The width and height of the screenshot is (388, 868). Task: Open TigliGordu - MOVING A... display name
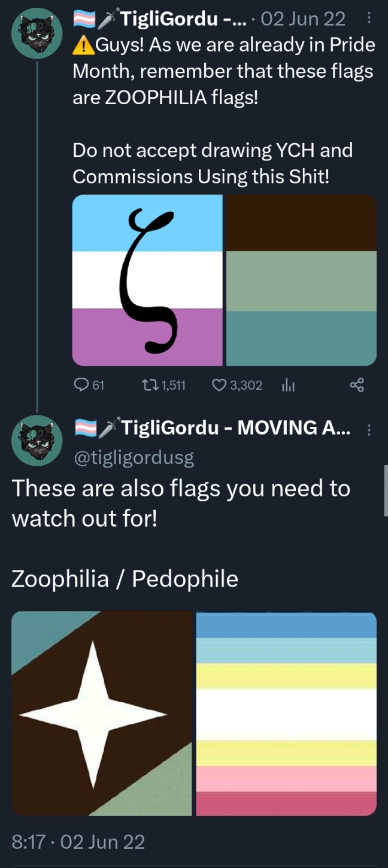click(236, 427)
